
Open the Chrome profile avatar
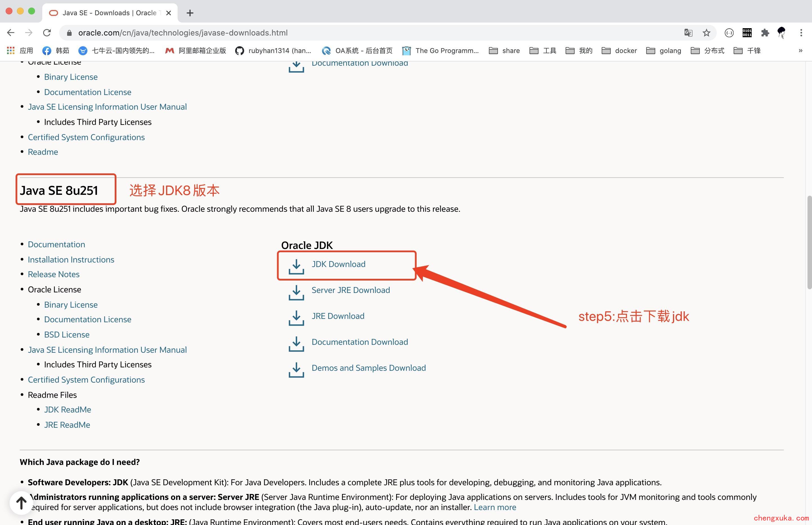point(781,33)
